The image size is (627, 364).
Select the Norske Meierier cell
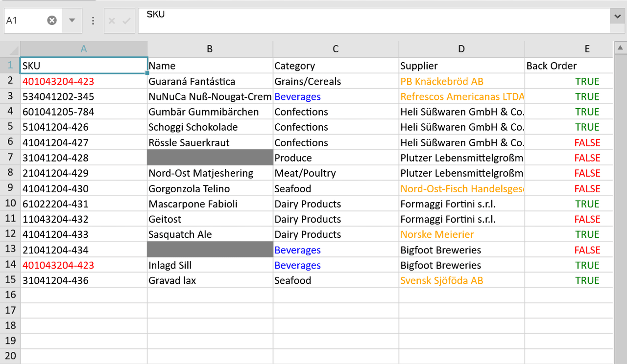461,234
